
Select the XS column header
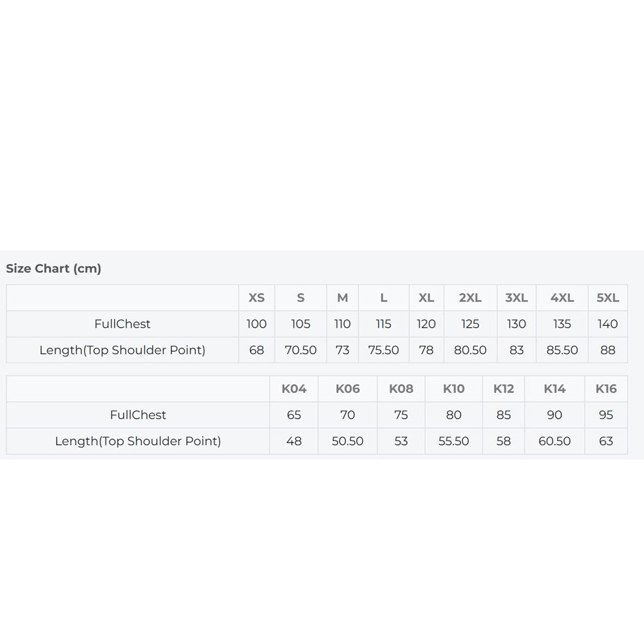tap(256, 298)
